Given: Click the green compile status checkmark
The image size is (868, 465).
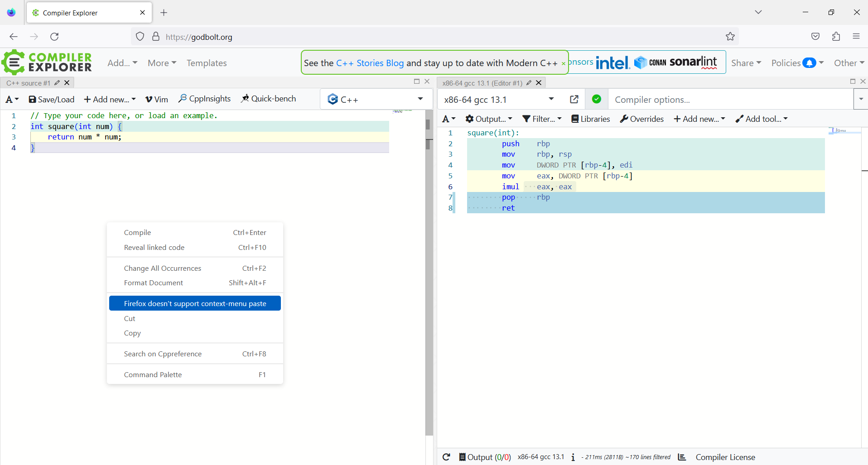Looking at the screenshot, I should tap(596, 99).
